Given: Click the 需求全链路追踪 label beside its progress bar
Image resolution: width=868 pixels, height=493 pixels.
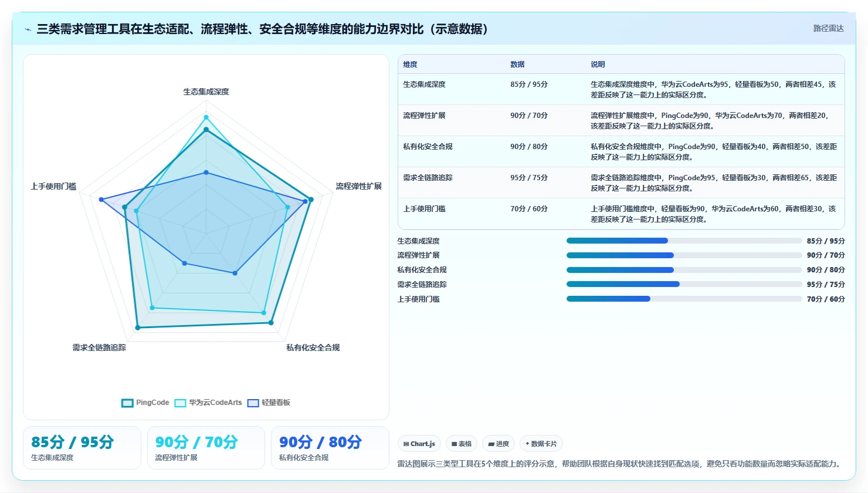Looking at the screenshot, I should point(422,285).
